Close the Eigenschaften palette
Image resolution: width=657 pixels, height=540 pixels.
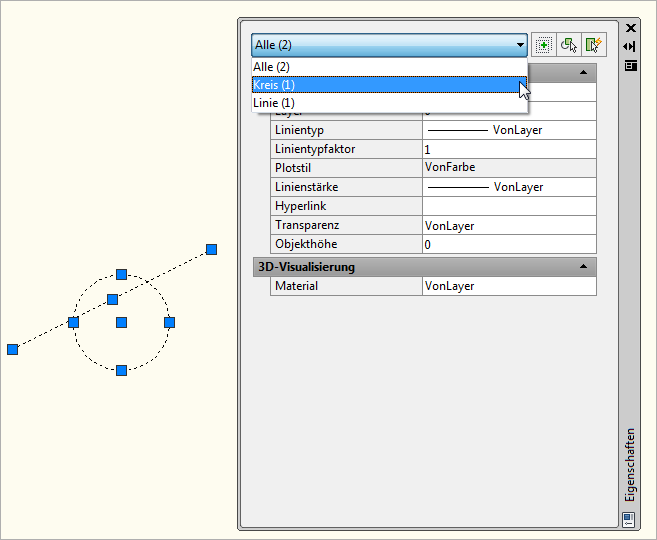(x=630, y=29)
